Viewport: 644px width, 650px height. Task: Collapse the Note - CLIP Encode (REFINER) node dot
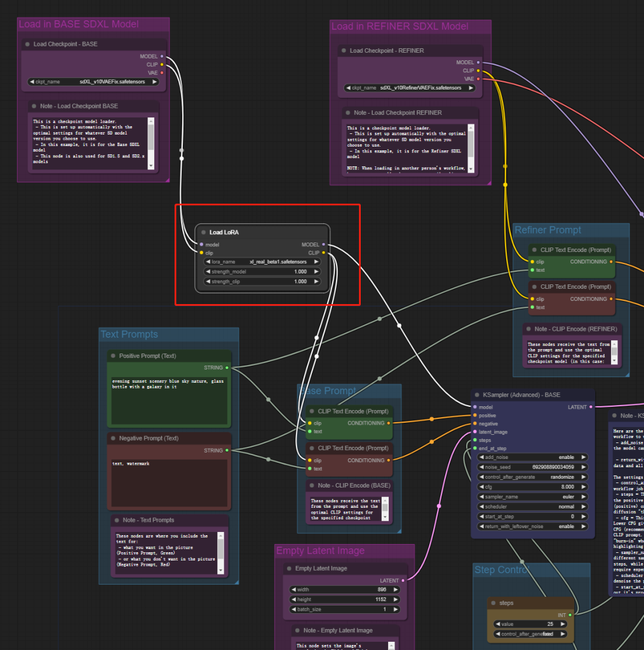coord(528,329)
